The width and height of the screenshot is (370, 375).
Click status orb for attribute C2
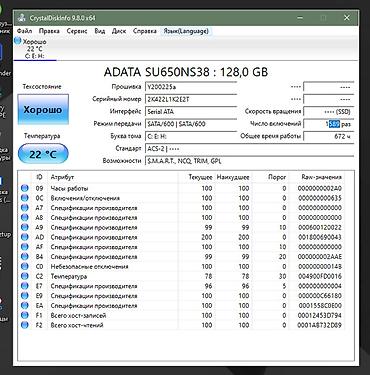click(x=25, y=276)
